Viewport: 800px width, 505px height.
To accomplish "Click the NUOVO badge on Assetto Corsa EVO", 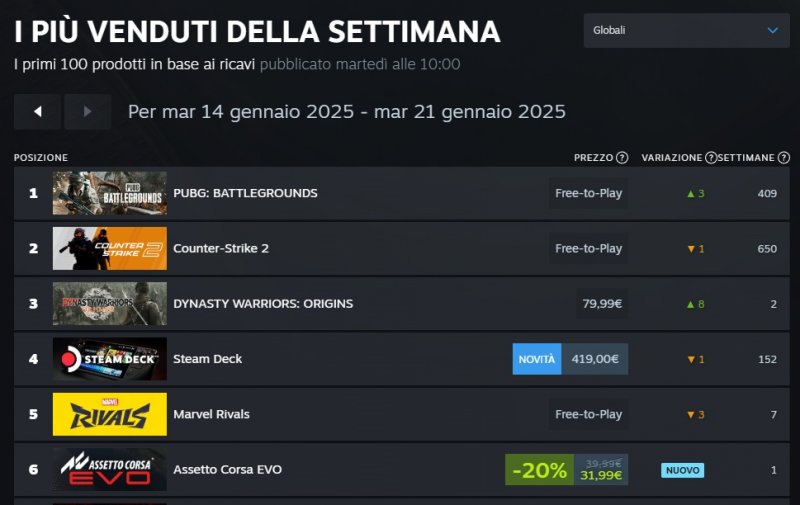I will tap(682, 470).
